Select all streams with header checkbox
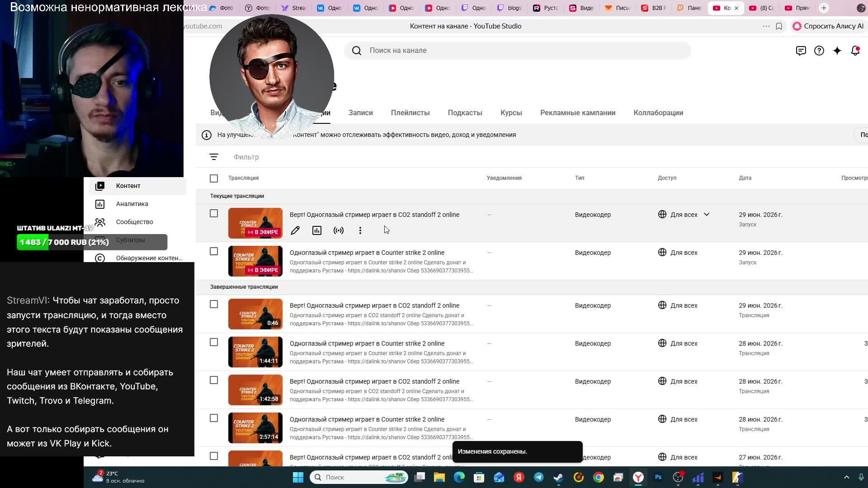 (x=214, y=178)
